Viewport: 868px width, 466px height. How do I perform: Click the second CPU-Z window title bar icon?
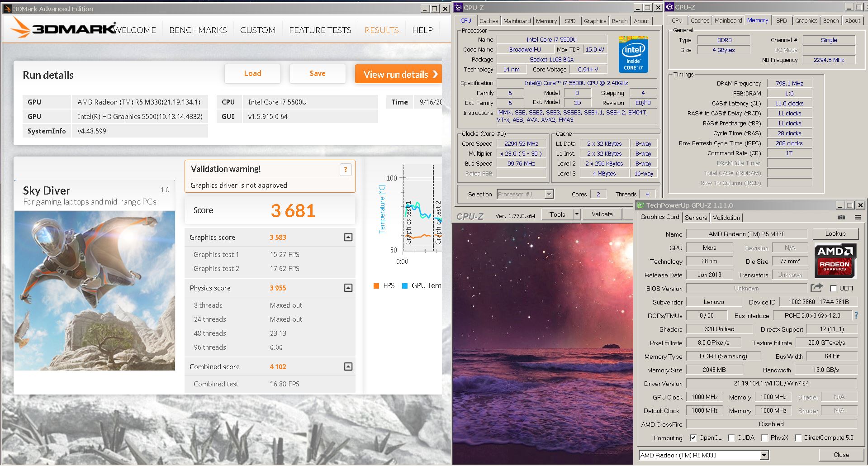coord(669,7)
